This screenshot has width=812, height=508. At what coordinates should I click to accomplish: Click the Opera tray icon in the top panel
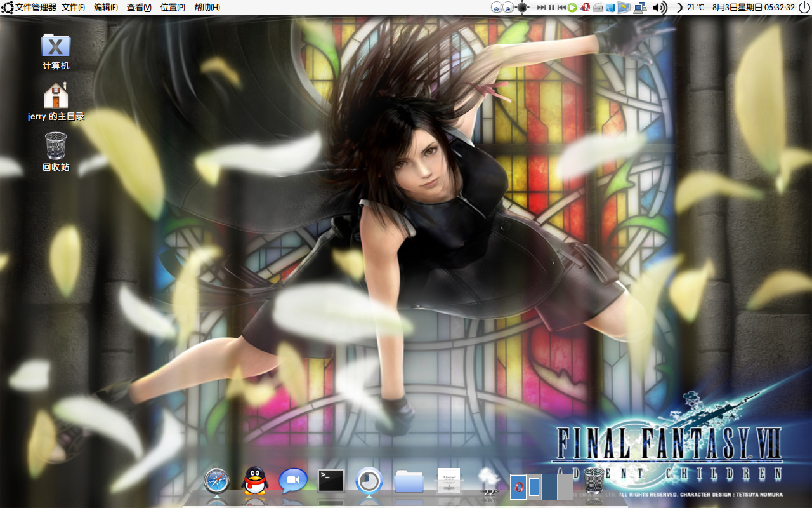586,8
